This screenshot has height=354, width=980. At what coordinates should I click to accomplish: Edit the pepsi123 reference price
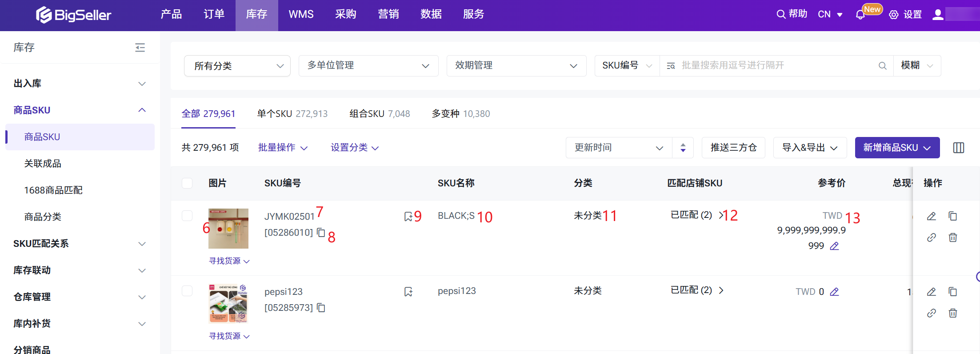click(835, 292)
